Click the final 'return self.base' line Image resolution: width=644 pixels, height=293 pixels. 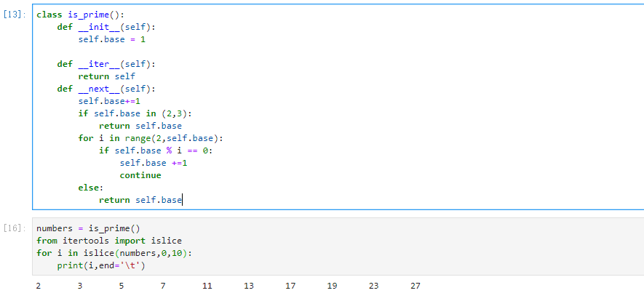(140, 200)
